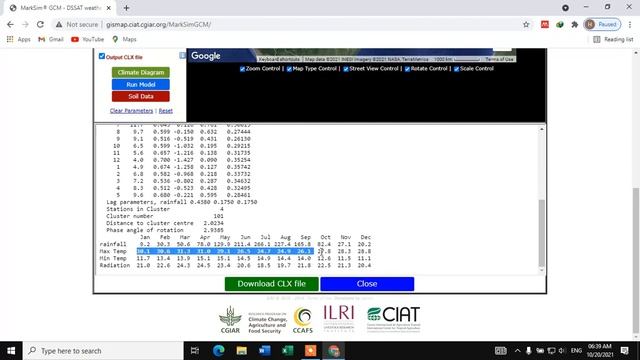Open YouTube bookmark
Viewport: 640px width, 360px height.
(87, 39)
